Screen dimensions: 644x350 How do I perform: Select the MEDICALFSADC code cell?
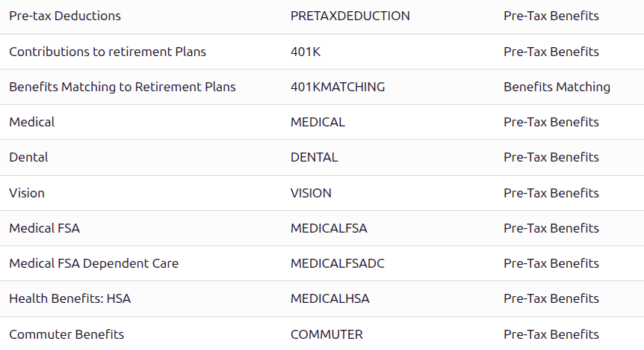338,263
